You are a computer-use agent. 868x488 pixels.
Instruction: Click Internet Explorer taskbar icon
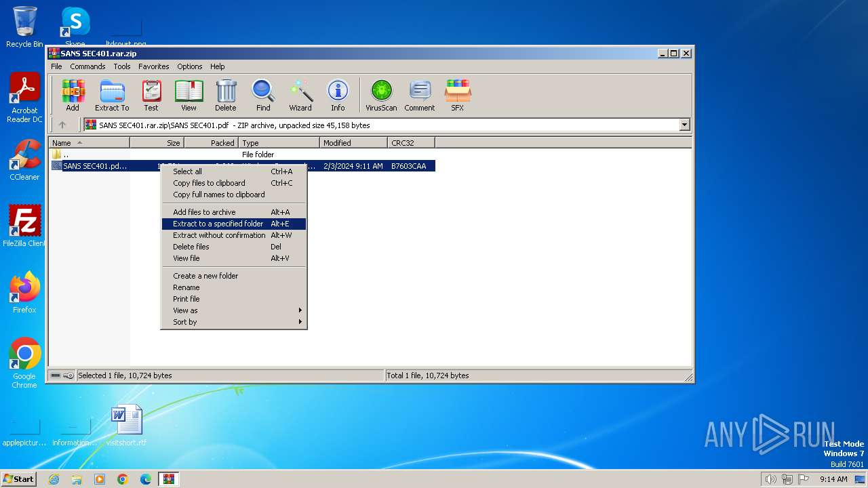point(54,479)
